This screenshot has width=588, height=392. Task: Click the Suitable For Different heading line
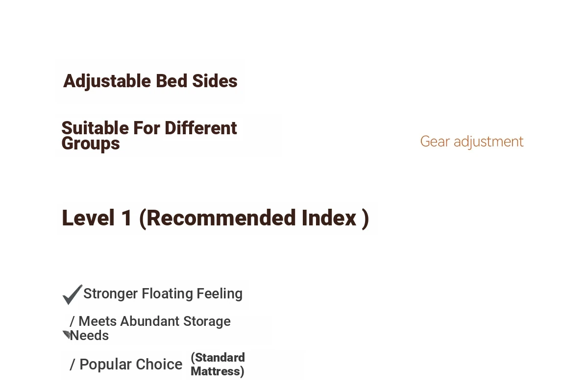click(149, 128)
